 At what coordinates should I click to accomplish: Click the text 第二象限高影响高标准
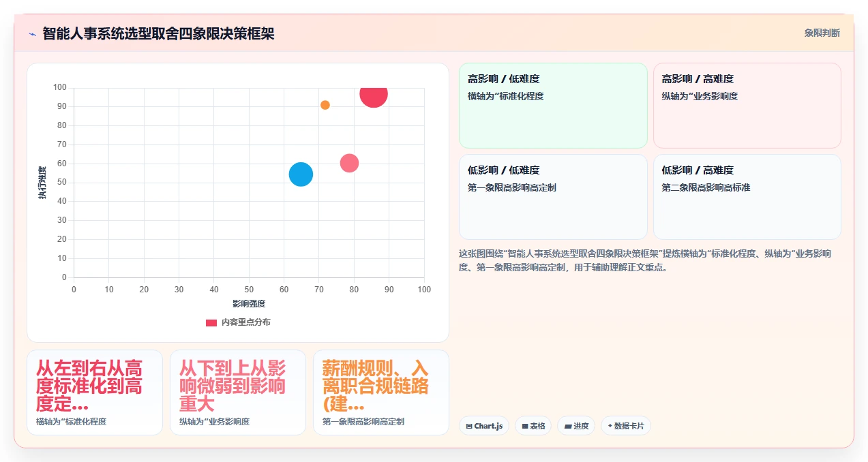pos(706,187)
